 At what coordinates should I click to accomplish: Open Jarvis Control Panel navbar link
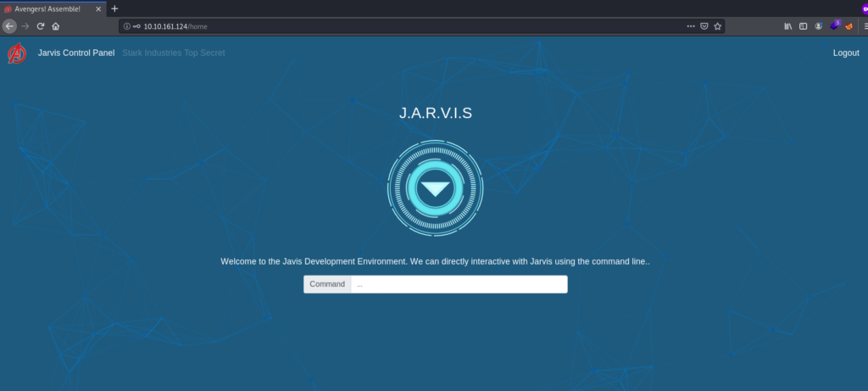coord(76,53)
